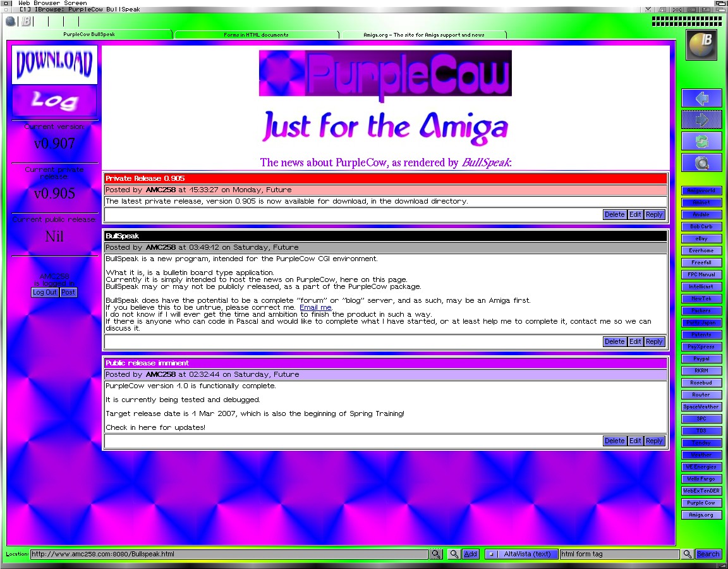Open the NewTek bookmark button
The image size is (728, 569).
pos(701,298)
